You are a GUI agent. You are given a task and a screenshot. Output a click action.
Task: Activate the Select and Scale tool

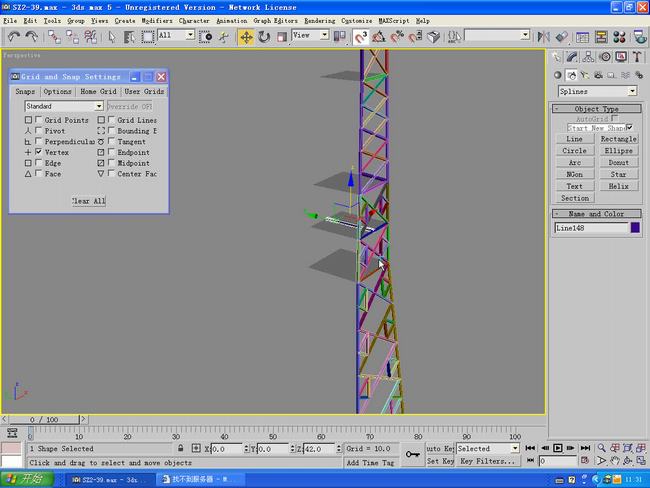click(282, 37)
